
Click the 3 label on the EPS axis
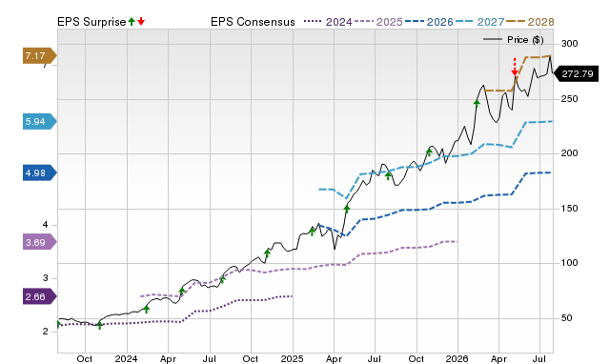45,278
